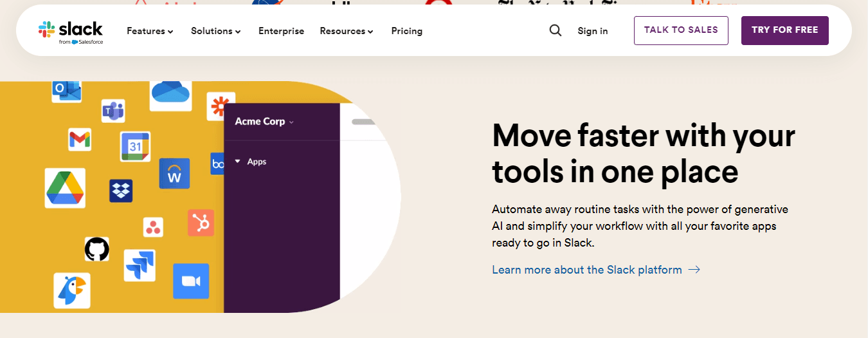Click the Microsoft Teams icon
Screen dimensions: 868x338
click(x=113, y=111)
